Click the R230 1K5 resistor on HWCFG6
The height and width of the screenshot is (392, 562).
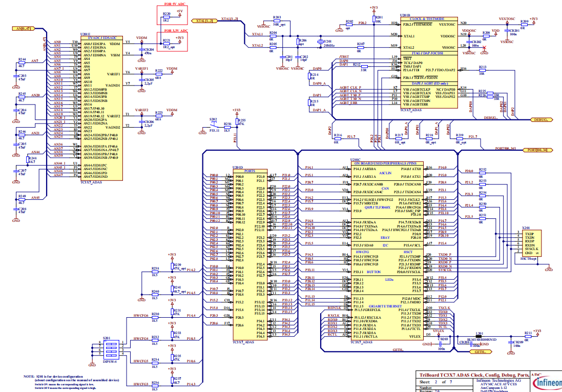tap(155, 317)
